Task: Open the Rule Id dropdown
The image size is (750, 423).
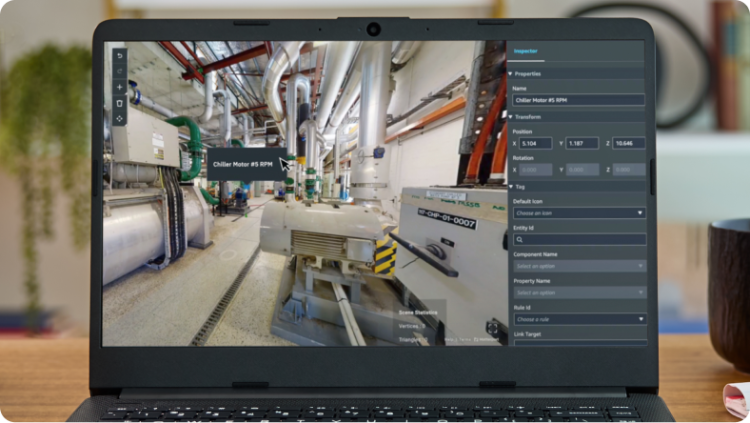Action: click(x=578, y=319)
